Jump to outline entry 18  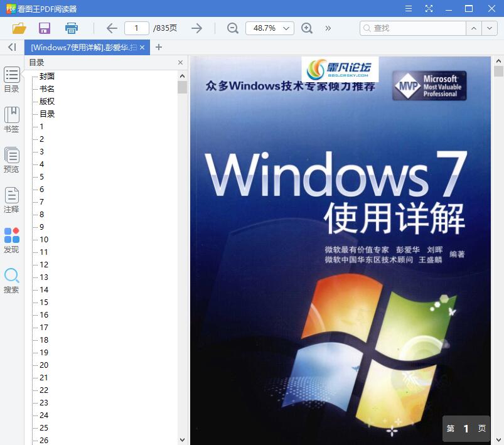coord(44,340)
